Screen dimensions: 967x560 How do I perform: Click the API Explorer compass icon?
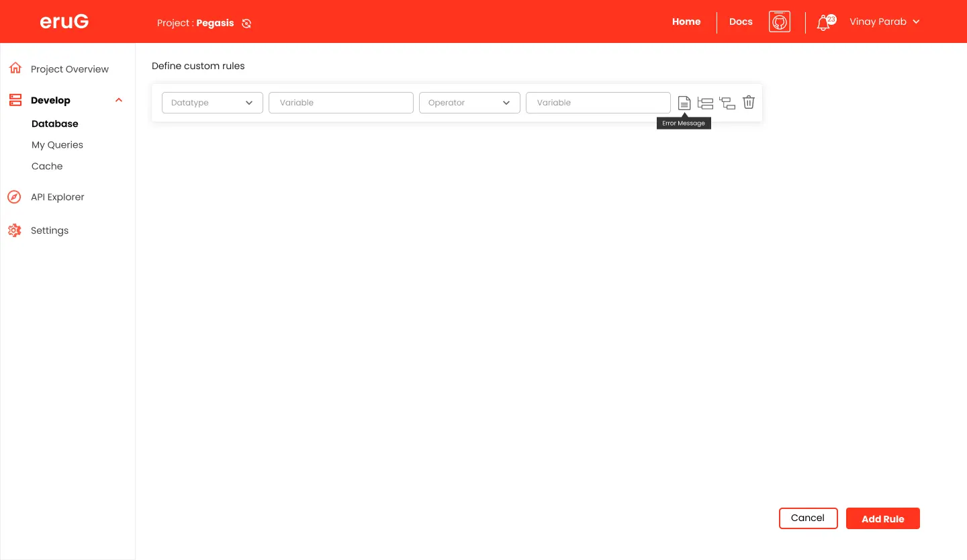point(14,197)
